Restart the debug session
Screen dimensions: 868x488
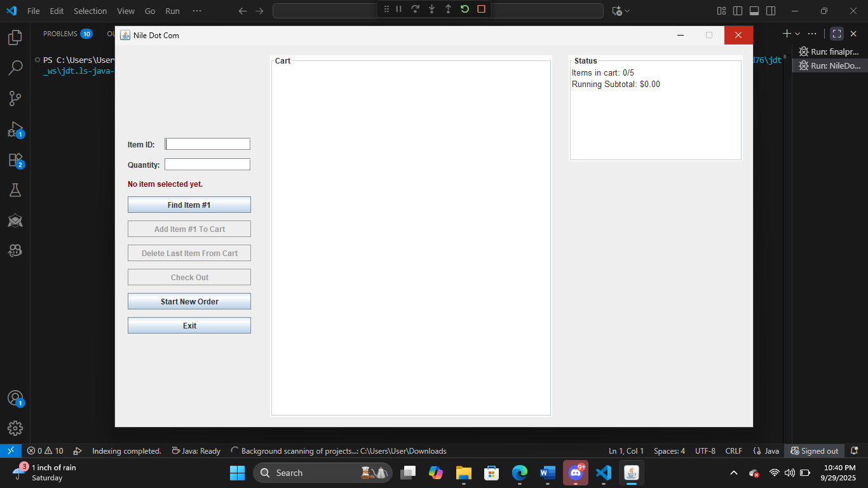[x=465, y=9]
